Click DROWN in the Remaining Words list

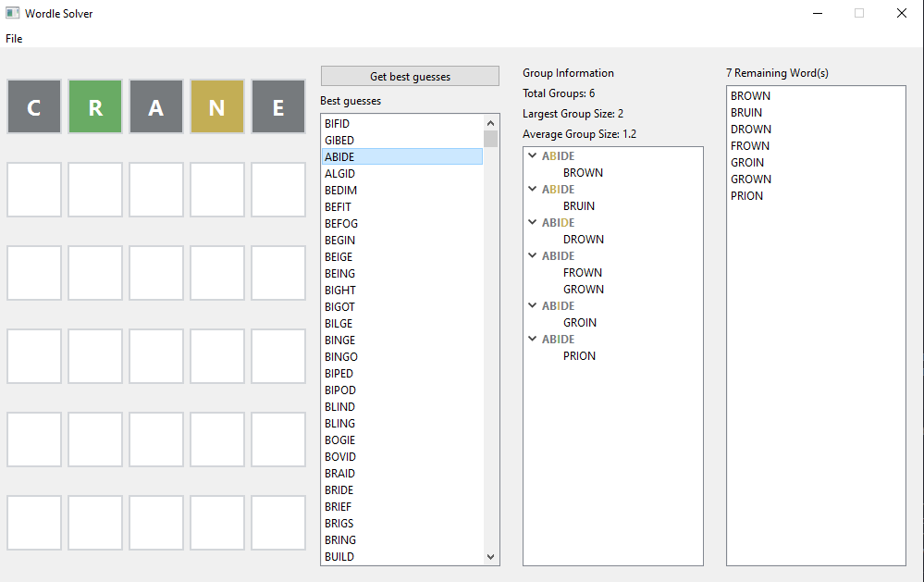point(816,130)
